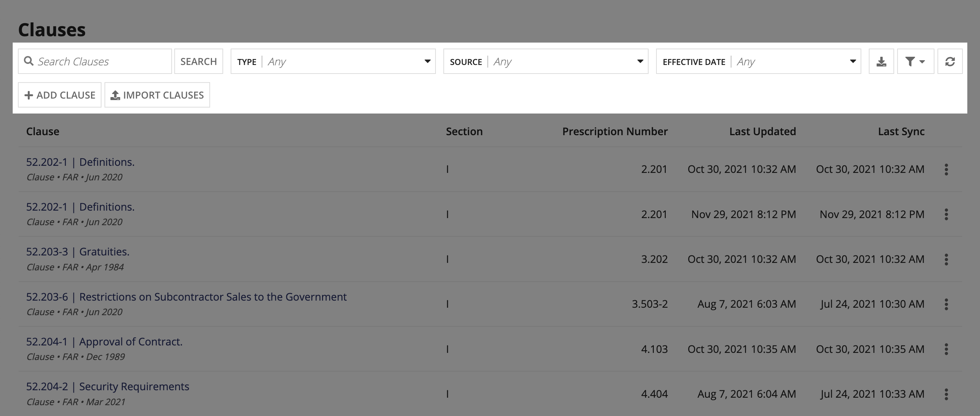Click the download clauses icon

click(881, 61)
